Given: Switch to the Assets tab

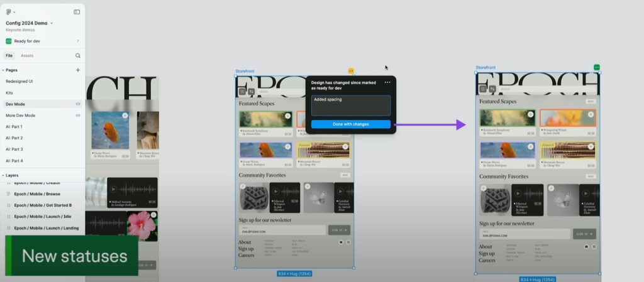Looking at the screenshot, I should pos(27,55).
